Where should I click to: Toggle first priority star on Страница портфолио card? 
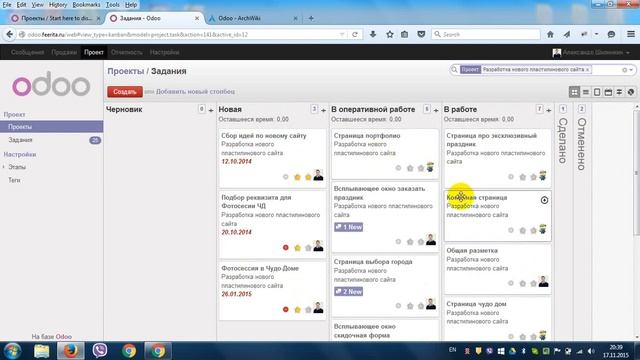(410, 168)
